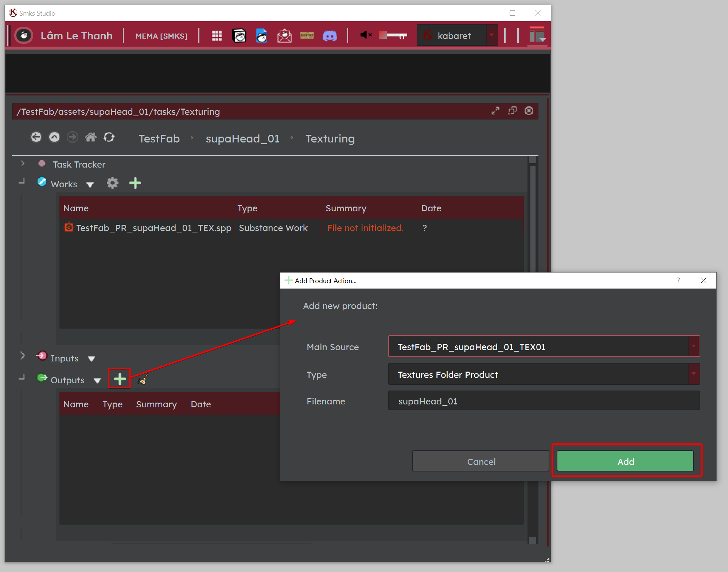Click the Substance icon on the .spp file
Viewport: 728px width, 572px height.
click(69, 227)
